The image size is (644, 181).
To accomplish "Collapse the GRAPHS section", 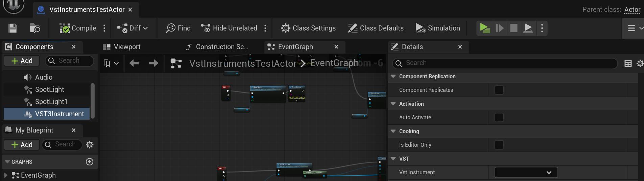I will click(7, 162).
